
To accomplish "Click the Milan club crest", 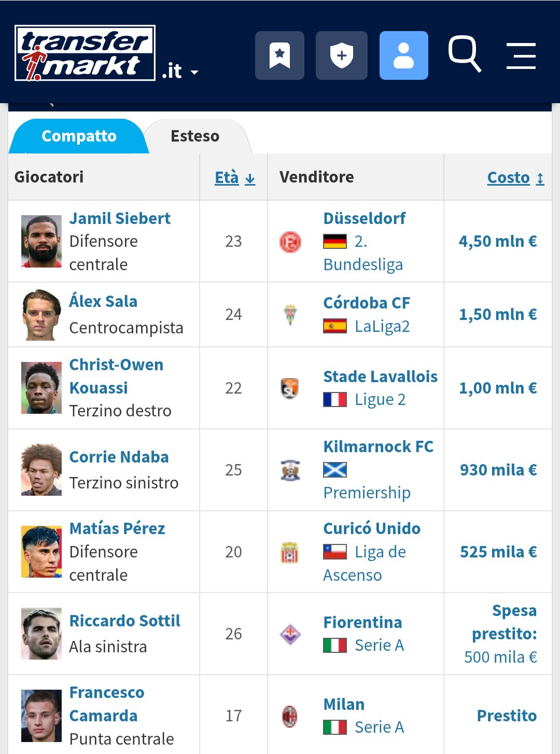I will 290,716.
